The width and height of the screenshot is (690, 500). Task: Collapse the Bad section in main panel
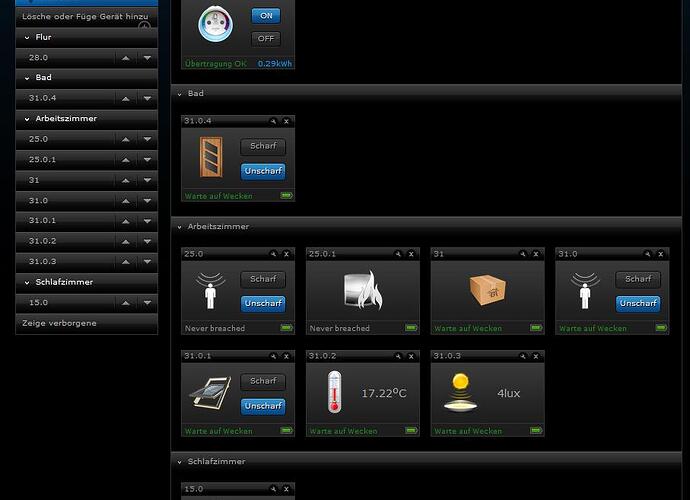179,94
